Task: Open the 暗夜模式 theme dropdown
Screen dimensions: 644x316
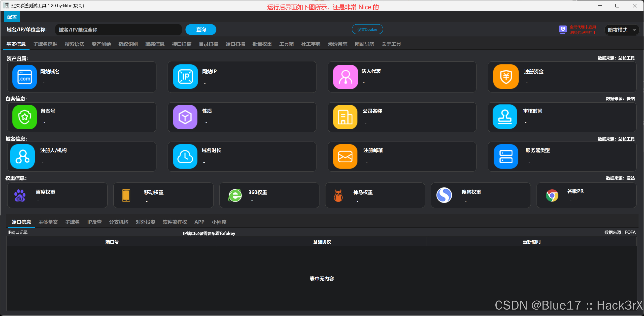Action: (622, 30)
